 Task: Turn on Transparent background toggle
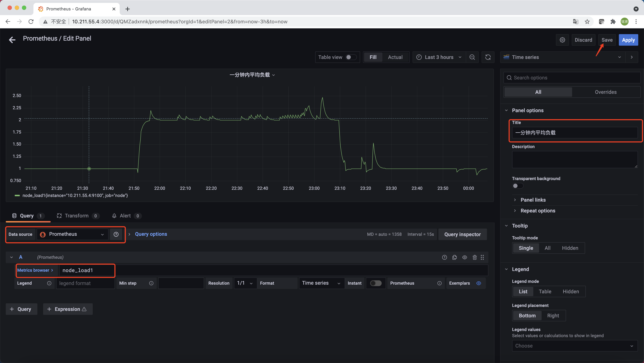517,186
